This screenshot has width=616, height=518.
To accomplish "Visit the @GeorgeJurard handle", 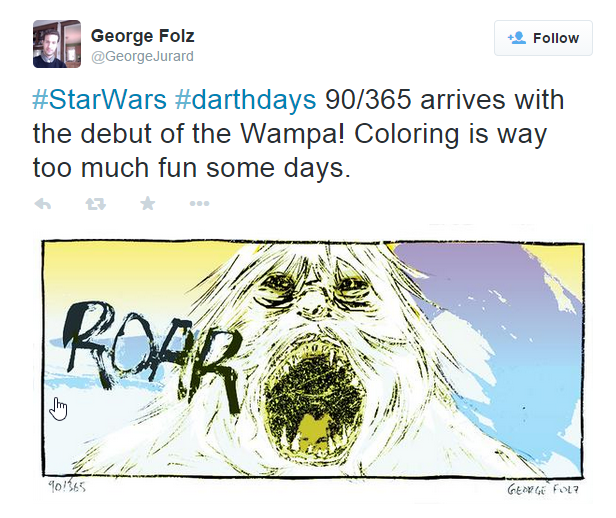I will tap(142, 56).
